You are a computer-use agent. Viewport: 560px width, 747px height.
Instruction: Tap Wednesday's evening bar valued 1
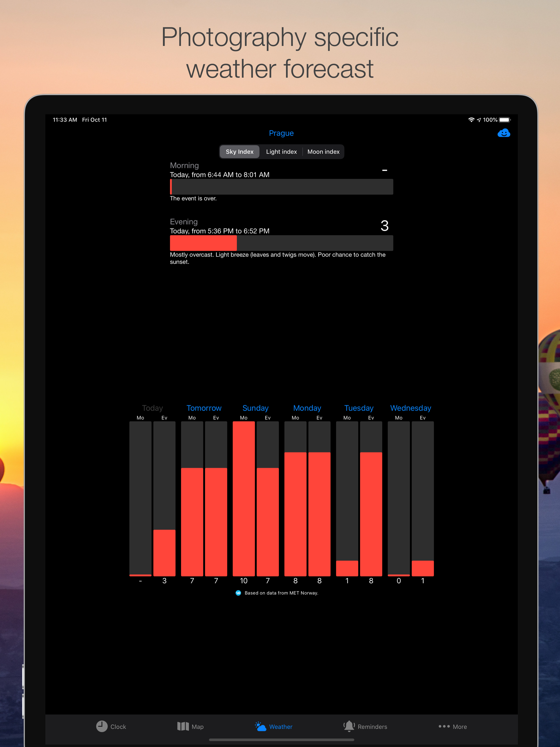[423, 498]
